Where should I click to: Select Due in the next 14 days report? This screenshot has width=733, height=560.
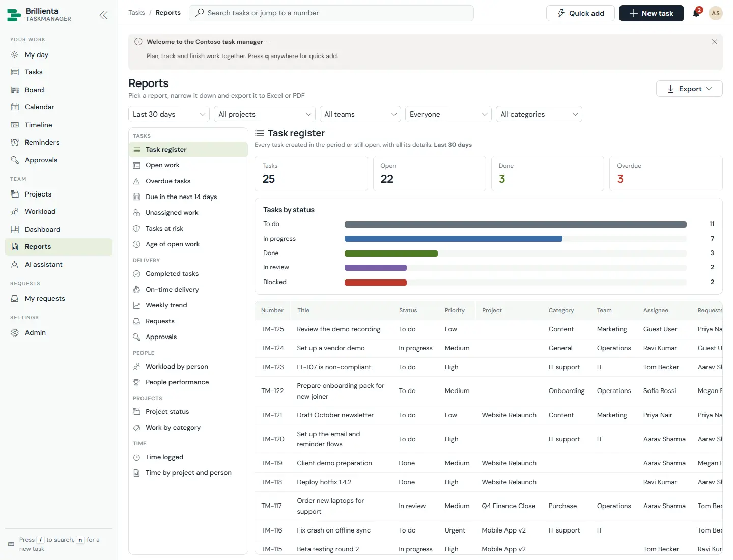(188, 197)
